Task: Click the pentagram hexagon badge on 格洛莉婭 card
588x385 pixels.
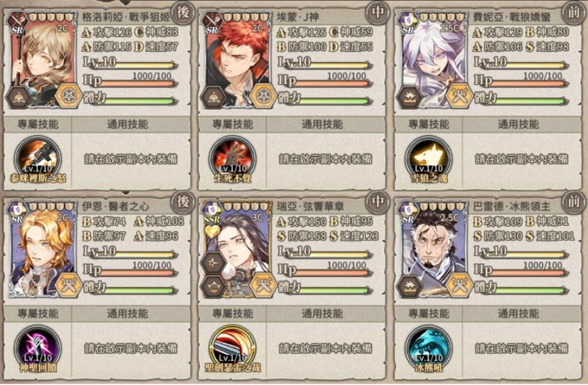Action: tap(69, 96)
